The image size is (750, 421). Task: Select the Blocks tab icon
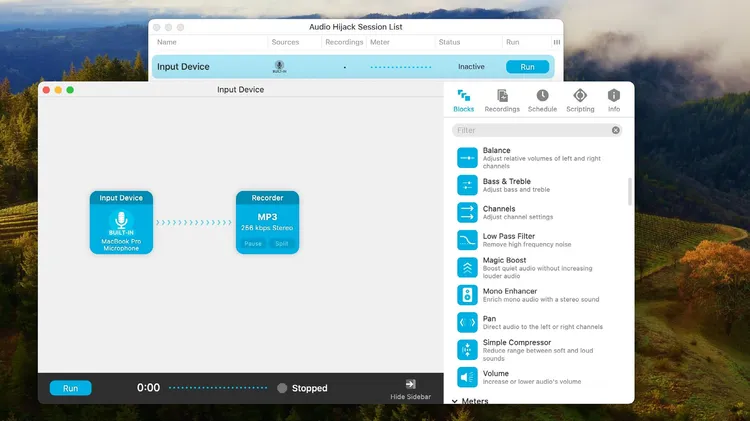coord(463,95)
